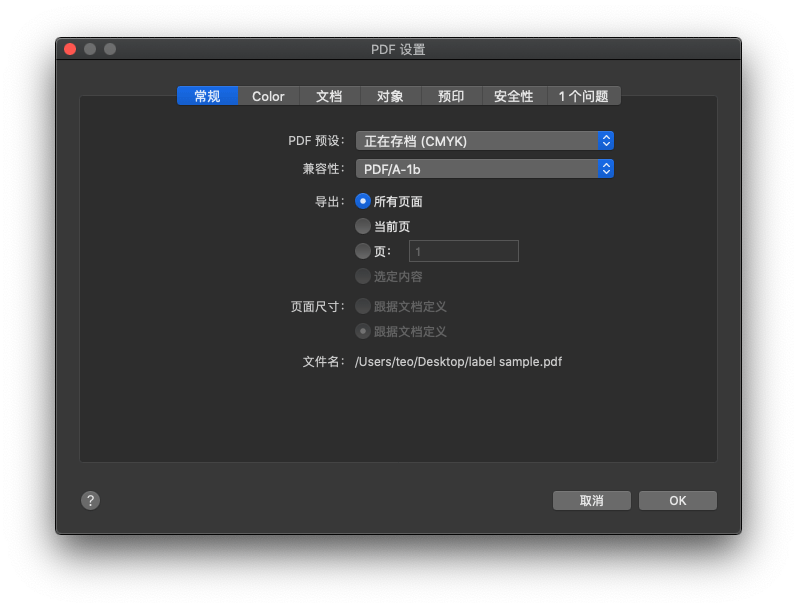Image resolution: width=797 pixels, height=608 pixels.
Task: Click the file path label sample.pdf
Action: pyautogui.click(x=458, y=362)
